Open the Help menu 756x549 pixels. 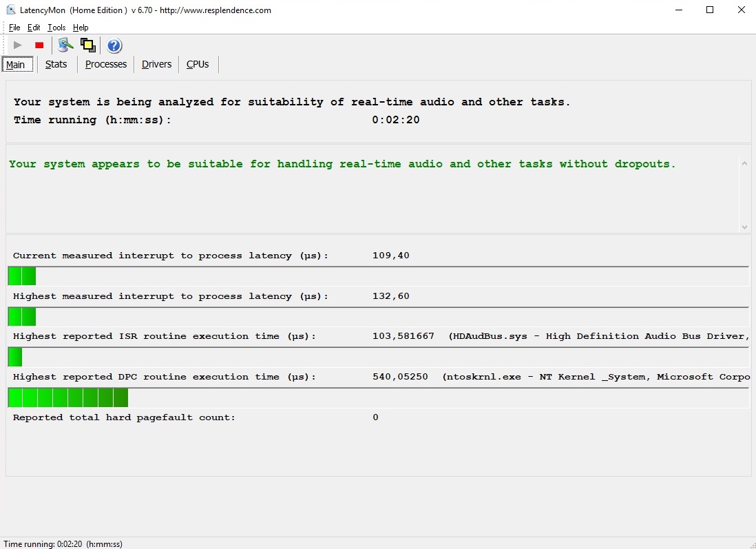point(81,28)
